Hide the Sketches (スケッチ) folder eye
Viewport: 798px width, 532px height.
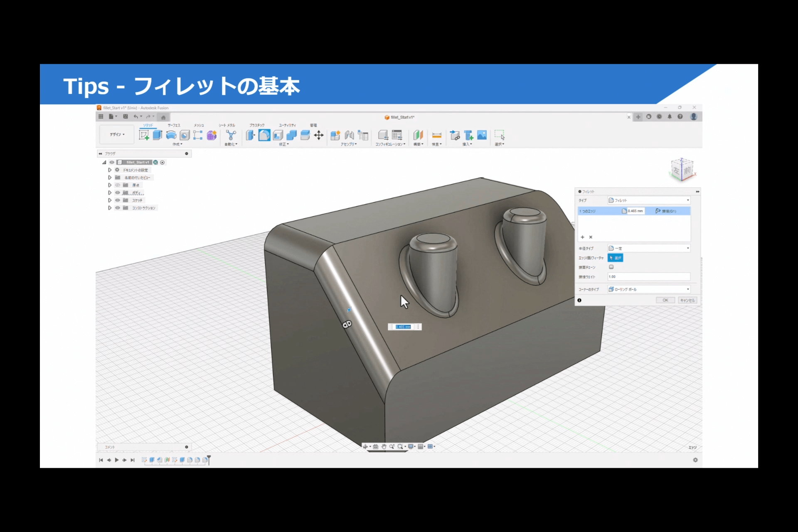[x=118, y=200]
